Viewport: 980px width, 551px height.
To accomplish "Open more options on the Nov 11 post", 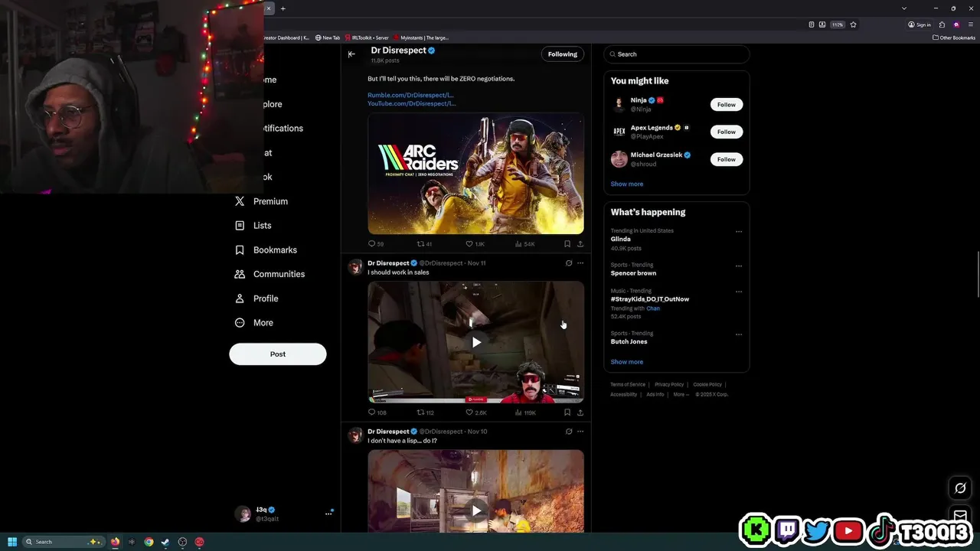I will pyautogui.click(x=580, y=263).
